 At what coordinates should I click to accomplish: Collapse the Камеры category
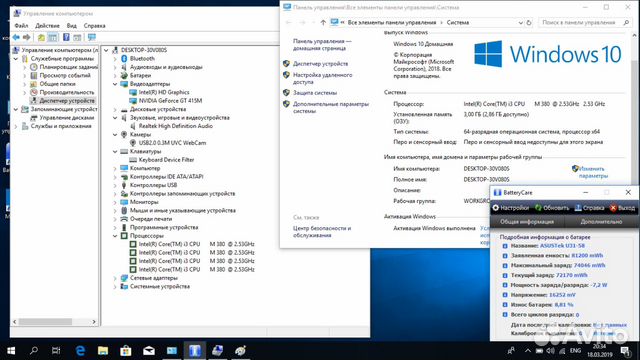point(115,135)
